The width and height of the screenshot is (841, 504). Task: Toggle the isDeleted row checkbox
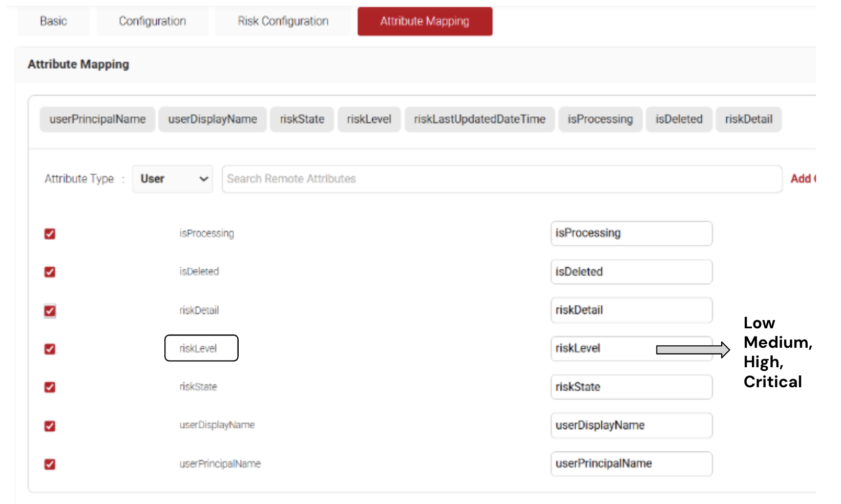pos(50,272)
